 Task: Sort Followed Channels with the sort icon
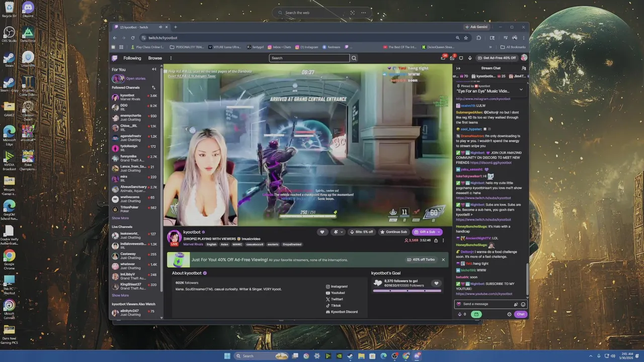tap(153, 87)
